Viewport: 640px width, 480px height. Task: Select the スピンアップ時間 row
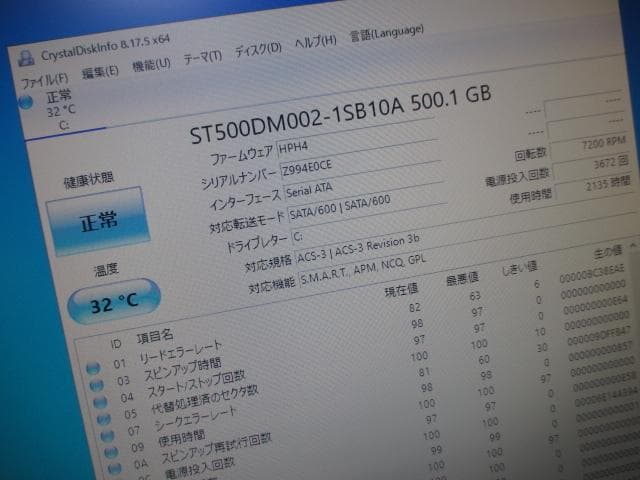tap(182, 369)
